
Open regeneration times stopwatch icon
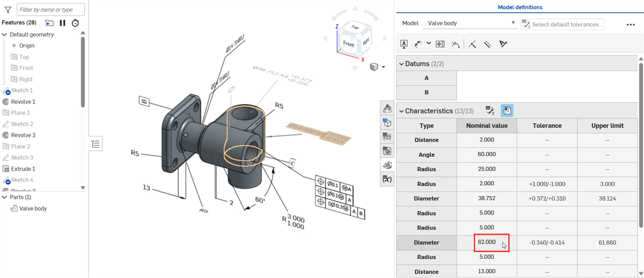pyautogui.click(x=75, y=23)
